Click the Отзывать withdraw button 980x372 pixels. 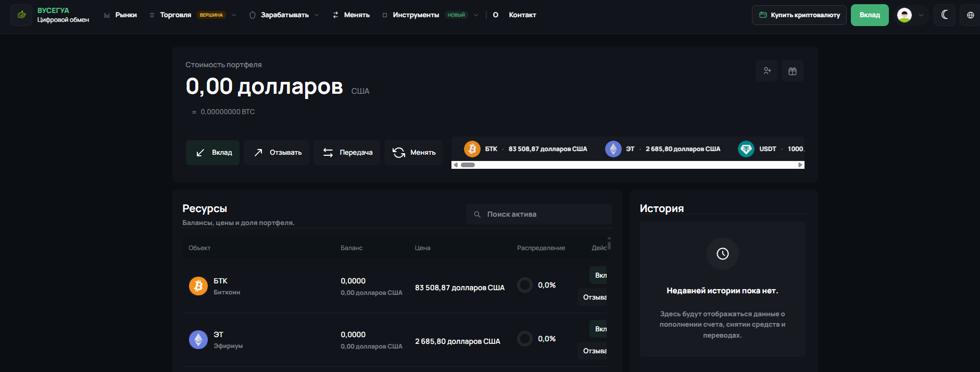pos(277,153)
